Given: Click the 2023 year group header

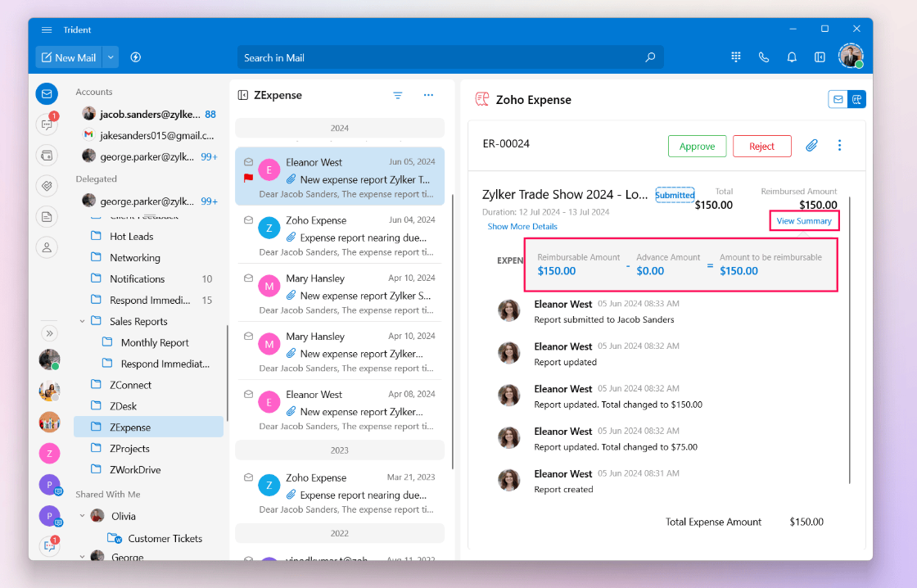Looking at the screenshot, I should tap(339, 450).
